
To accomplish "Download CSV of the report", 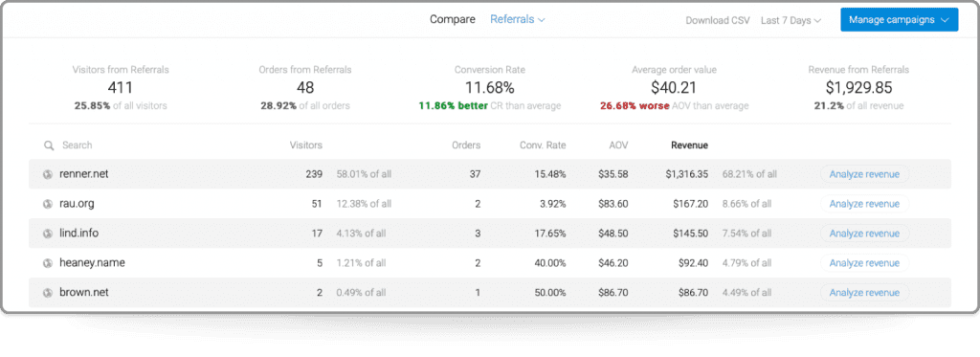I will point(718,20).
